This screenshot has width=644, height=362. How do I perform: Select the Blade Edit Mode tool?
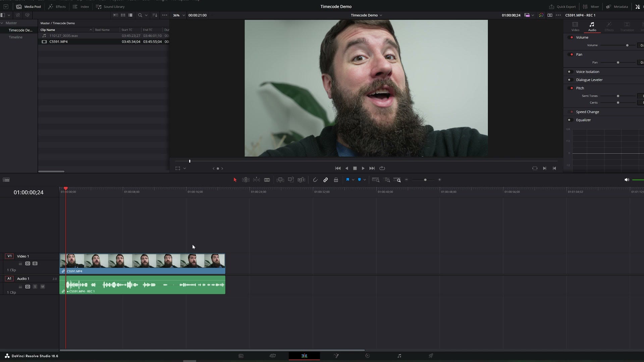click(267, 180)
